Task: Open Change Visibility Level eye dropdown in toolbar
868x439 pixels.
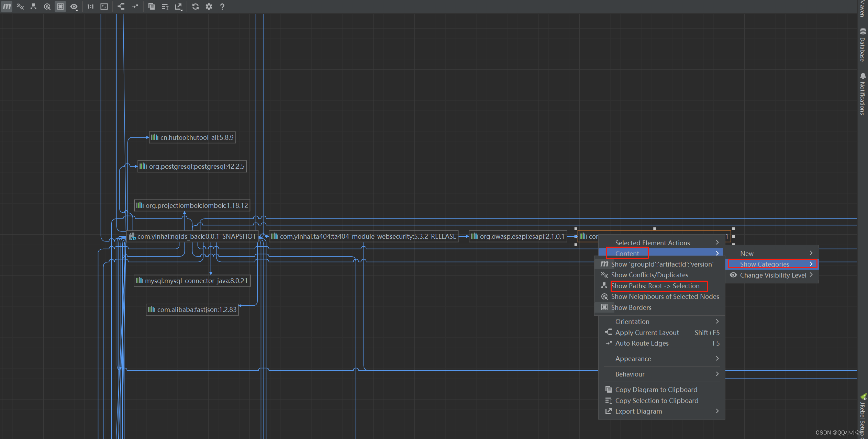Action: tap(74, 7)
